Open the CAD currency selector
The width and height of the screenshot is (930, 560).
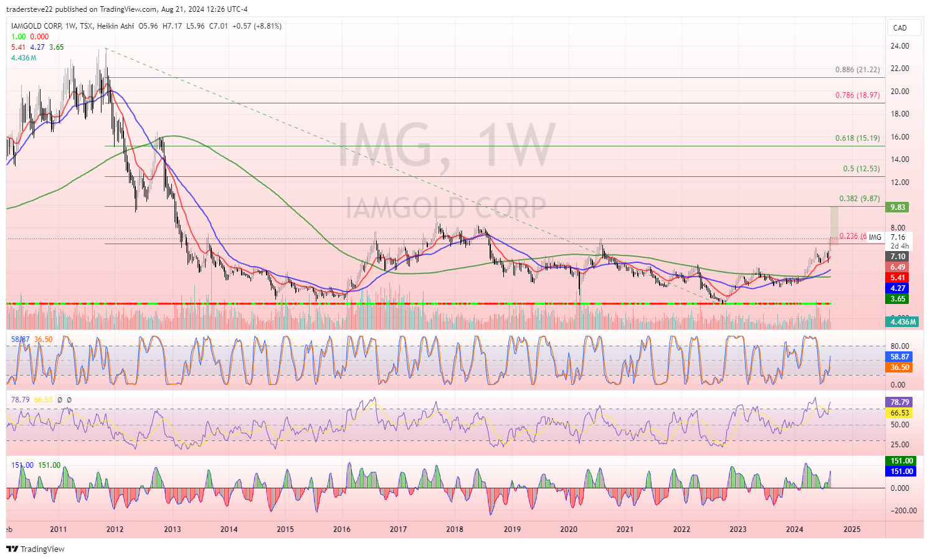(x=903, y=27)
